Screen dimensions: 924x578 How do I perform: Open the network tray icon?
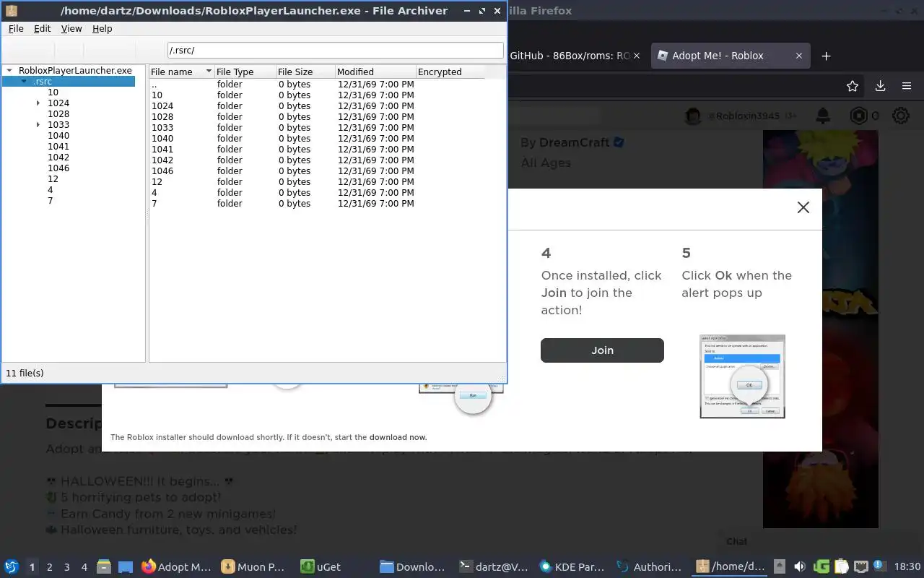860,566
